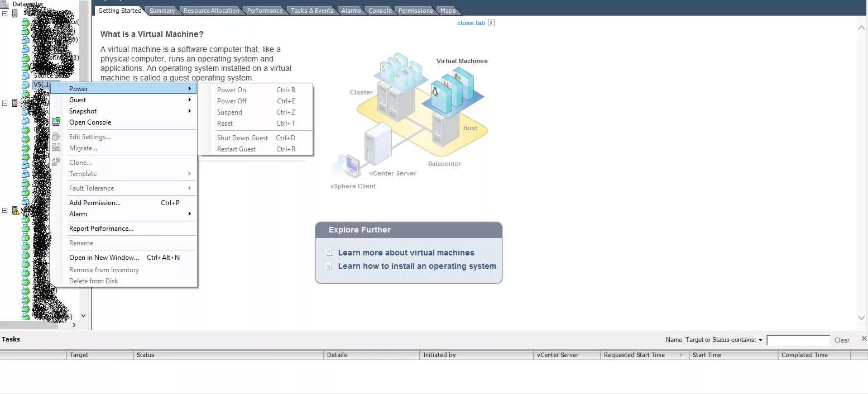The image size is (868, 394).
Task: Select Open in New Window menu entry
Action: [x=104, y=258]
